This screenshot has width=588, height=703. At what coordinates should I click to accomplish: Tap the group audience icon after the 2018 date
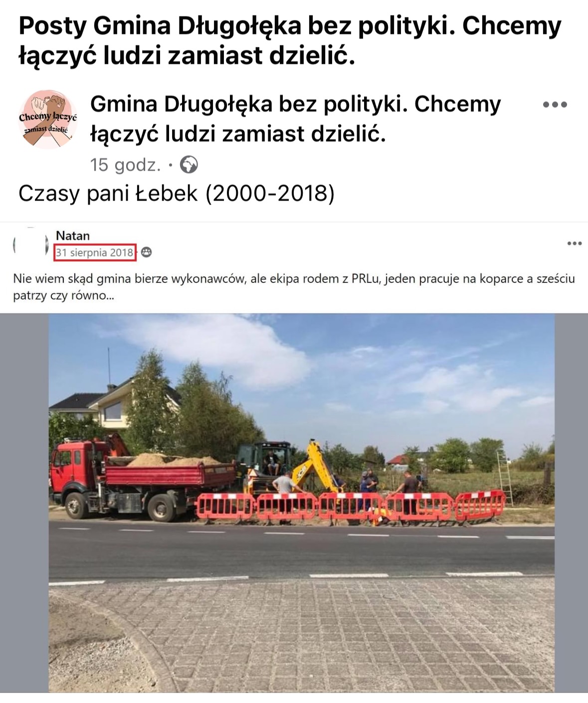[x=146, y=252]
